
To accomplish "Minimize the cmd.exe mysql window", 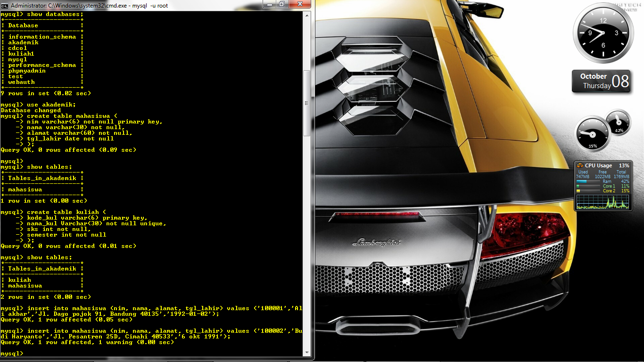I will point(270,4).
